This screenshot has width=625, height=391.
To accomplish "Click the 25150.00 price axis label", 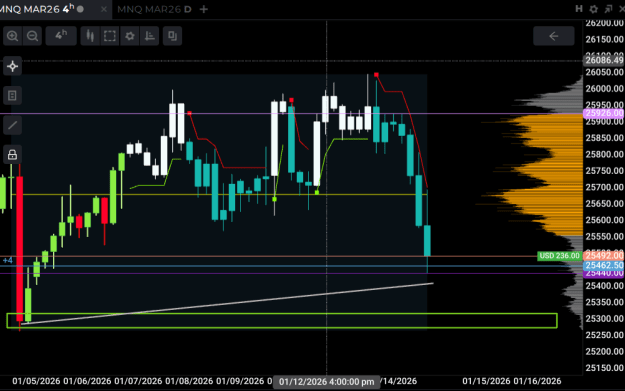I will coord(604,368).
